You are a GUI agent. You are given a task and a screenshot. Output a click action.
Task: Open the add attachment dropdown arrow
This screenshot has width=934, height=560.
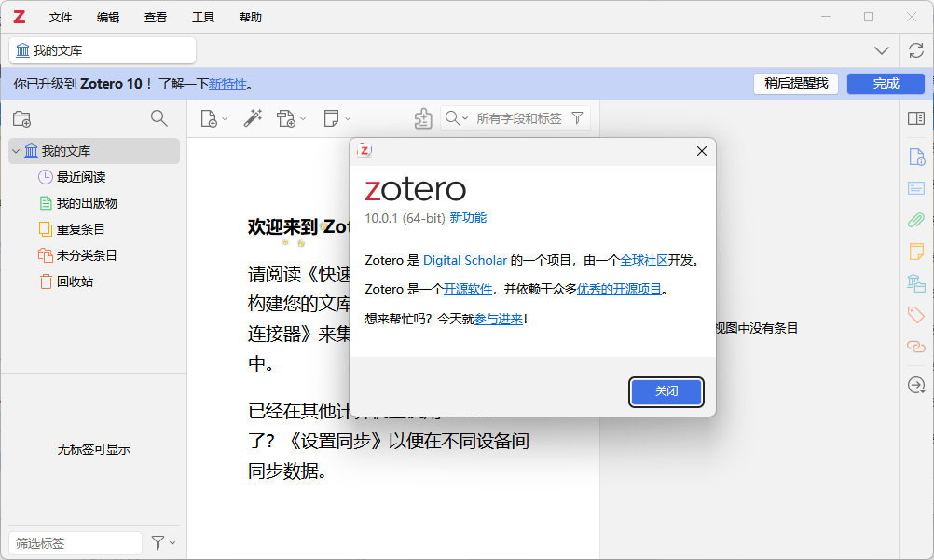coord(303,119)
